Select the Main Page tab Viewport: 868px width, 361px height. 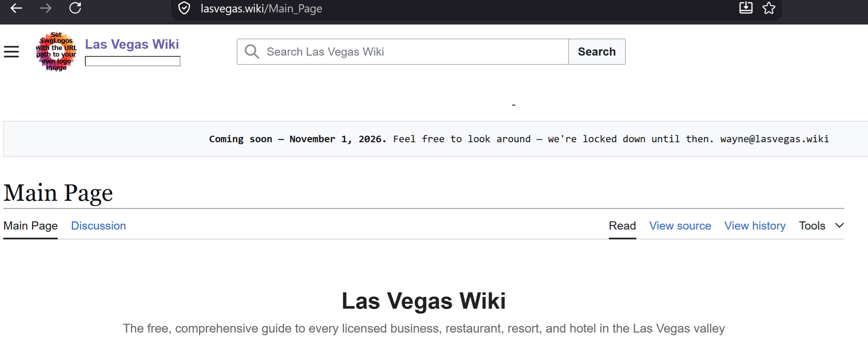click(30, 225)
